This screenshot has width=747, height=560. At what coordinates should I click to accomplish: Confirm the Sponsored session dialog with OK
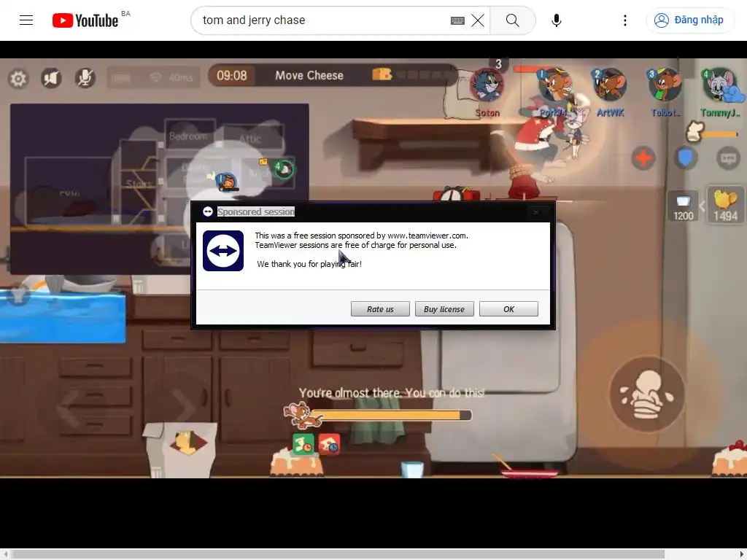tap(508, 309)
